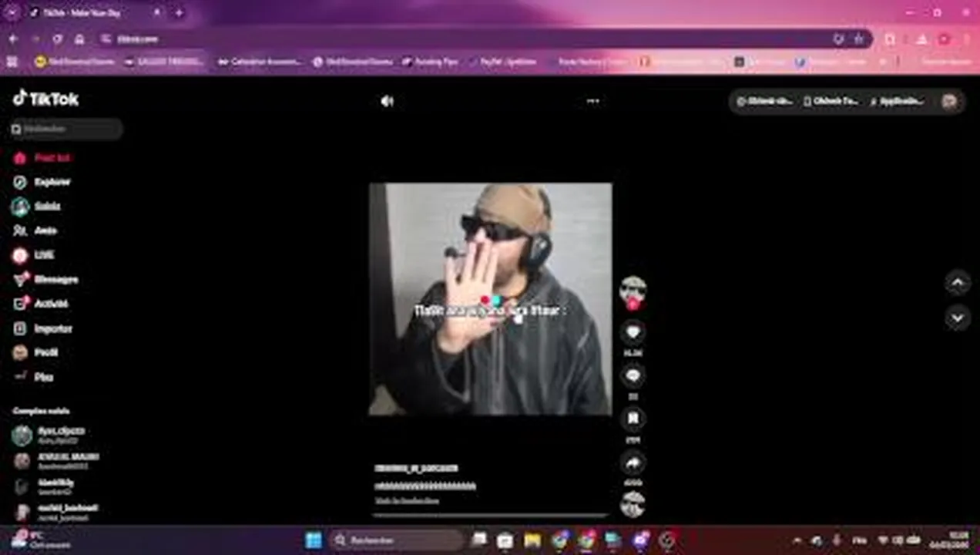Open the Windows Start menu

tap(314, 540)
